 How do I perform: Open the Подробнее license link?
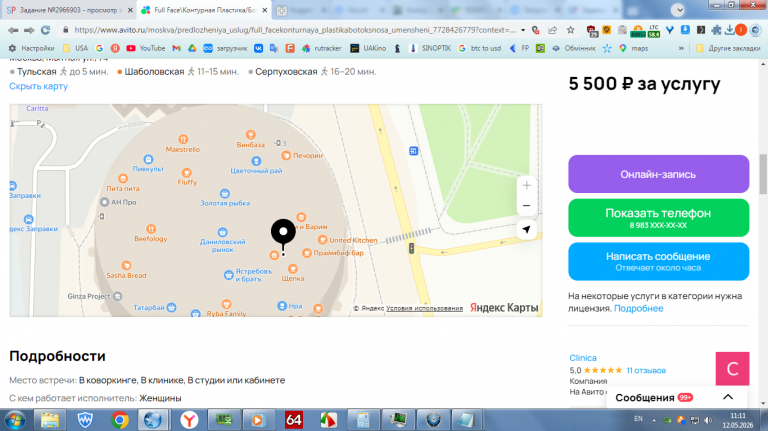click(638, 309)
